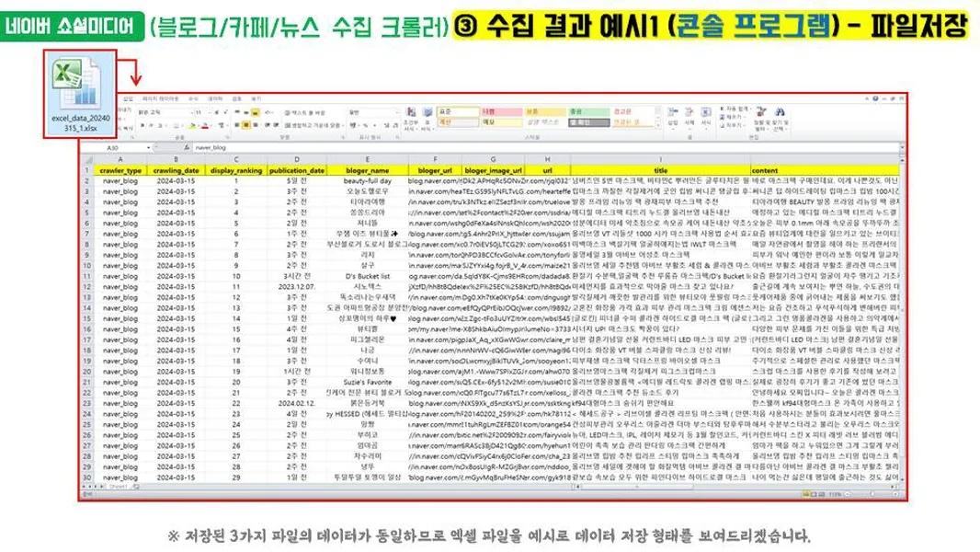This screenshot has height=552, width=980.
Task: Click the Delete cells (삭제) icon
Action: pos(689,112)
